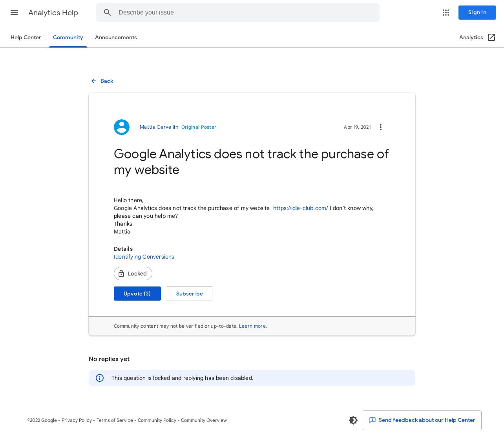
Task: Switch to the Help Center tab
Action: [26, 37]
